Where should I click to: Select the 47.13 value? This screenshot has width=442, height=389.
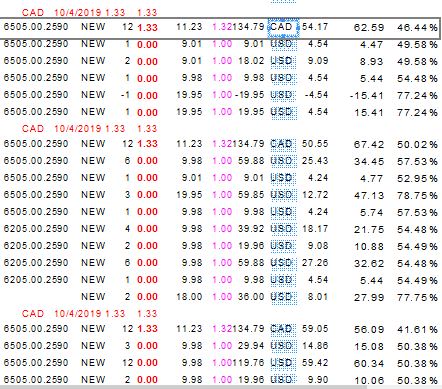pos(369,195)
